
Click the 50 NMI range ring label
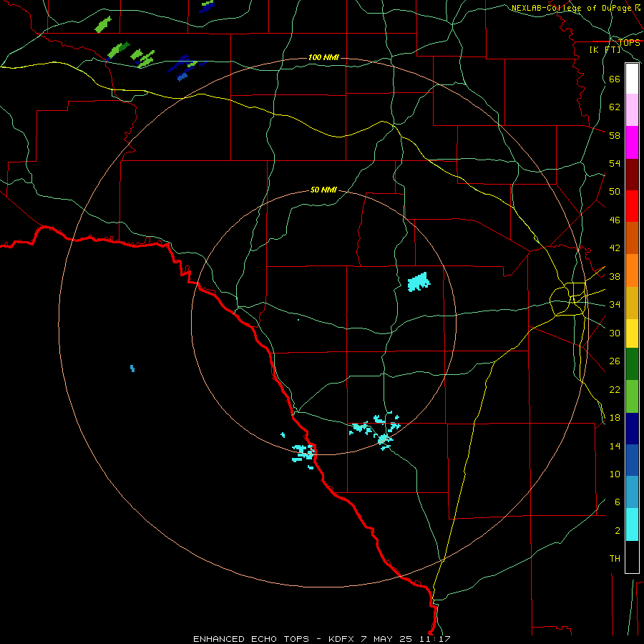(x=323, y=190)
